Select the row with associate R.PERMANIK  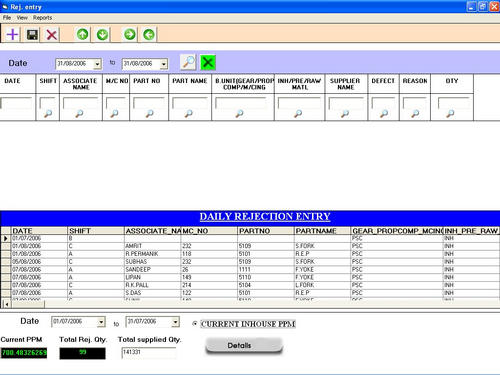point(250,254)
